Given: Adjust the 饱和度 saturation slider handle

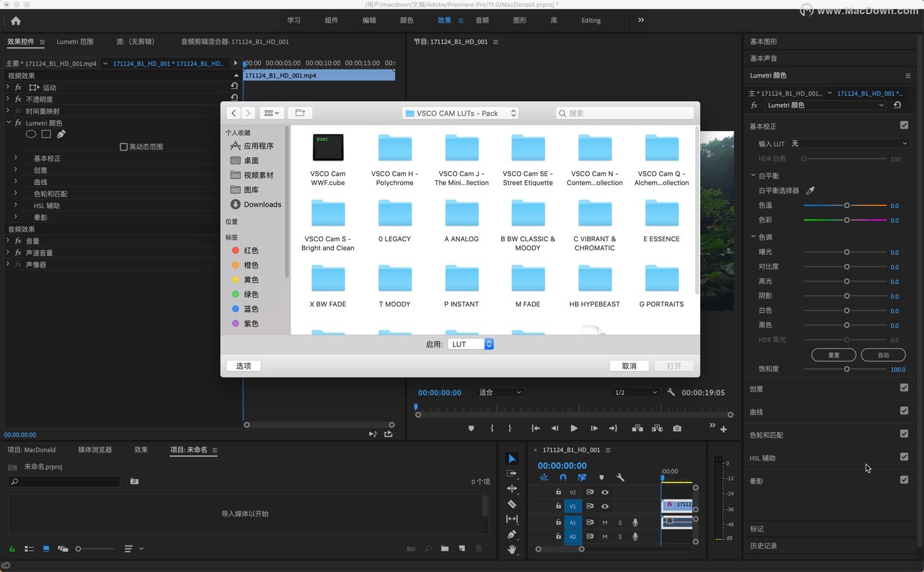Looking at the screenshot, I should coord(846,369).
